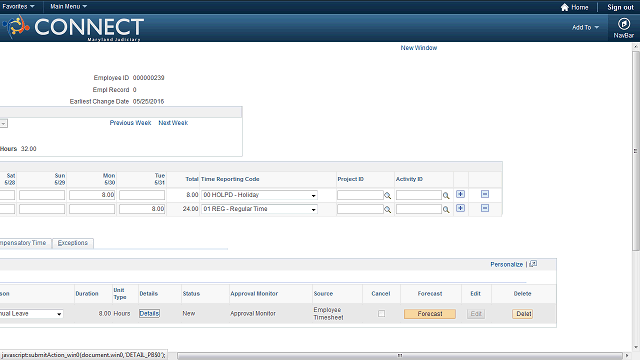Switch to the Exceptions tab
640x360 pixels.
pyautogui.click(x=73, y=243)
